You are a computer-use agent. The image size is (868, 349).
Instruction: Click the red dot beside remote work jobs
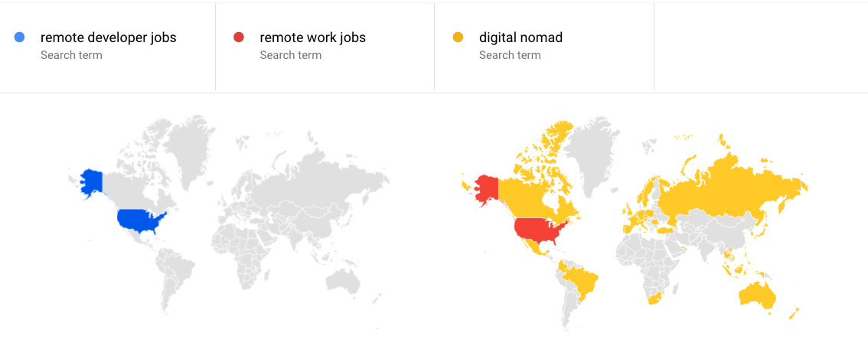click(239, 38)
